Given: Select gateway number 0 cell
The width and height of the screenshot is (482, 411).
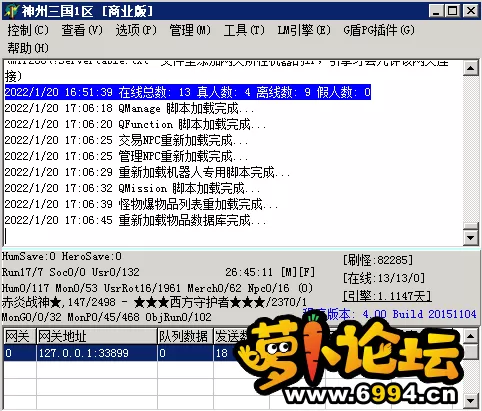Looking at the screenshot, I should pyautogui.click(x=19, y=353).
